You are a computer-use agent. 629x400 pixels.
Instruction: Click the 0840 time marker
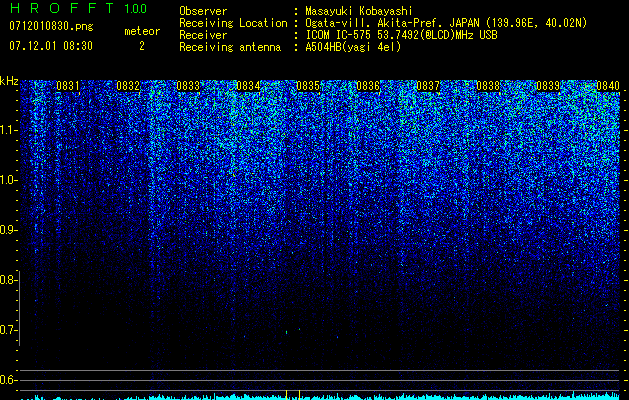[608, 86]
